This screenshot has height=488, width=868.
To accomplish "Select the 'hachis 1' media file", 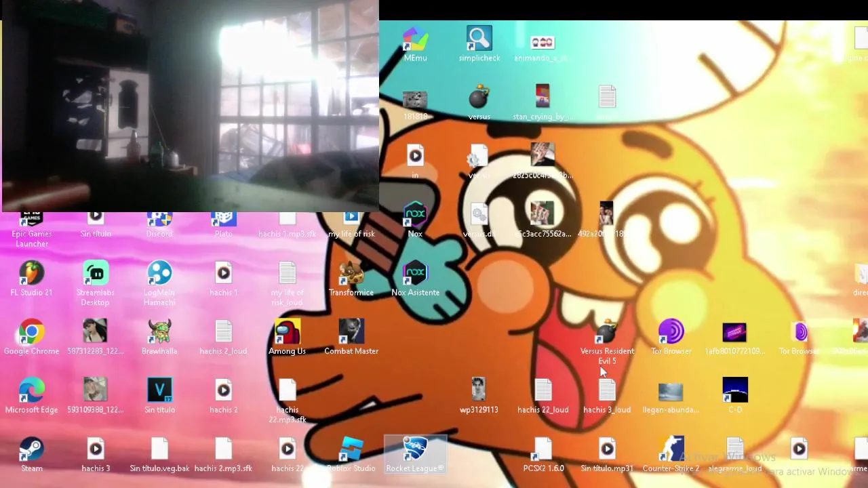I will coord(223,279).
